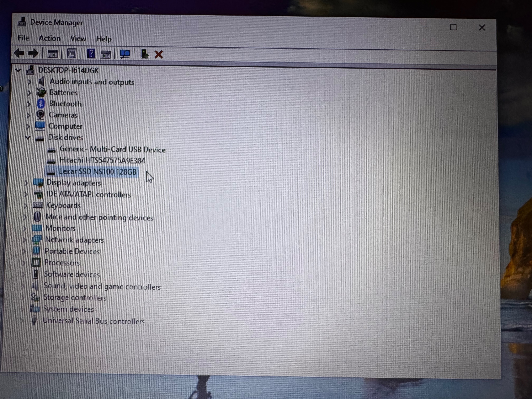Open the View menu
Image resolution: width=532 pixels, height=399 pixels.
click(x=78, y=38)
